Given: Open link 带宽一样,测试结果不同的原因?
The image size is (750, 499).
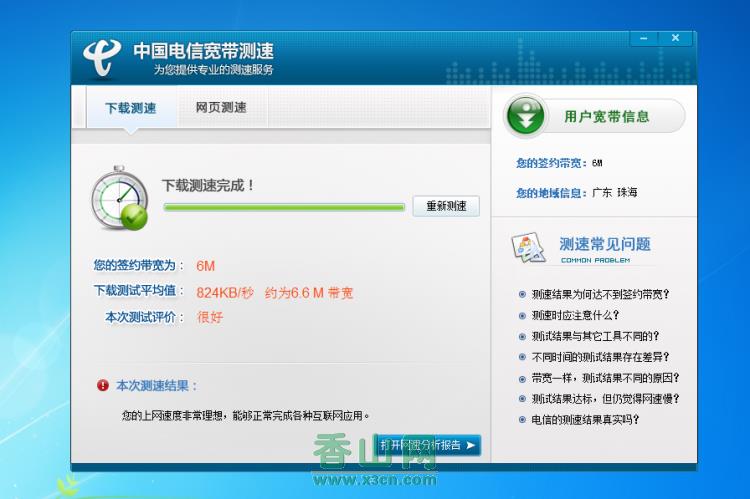Looking at the screenshot, I should pyautogui.click(x=606, y=378).
